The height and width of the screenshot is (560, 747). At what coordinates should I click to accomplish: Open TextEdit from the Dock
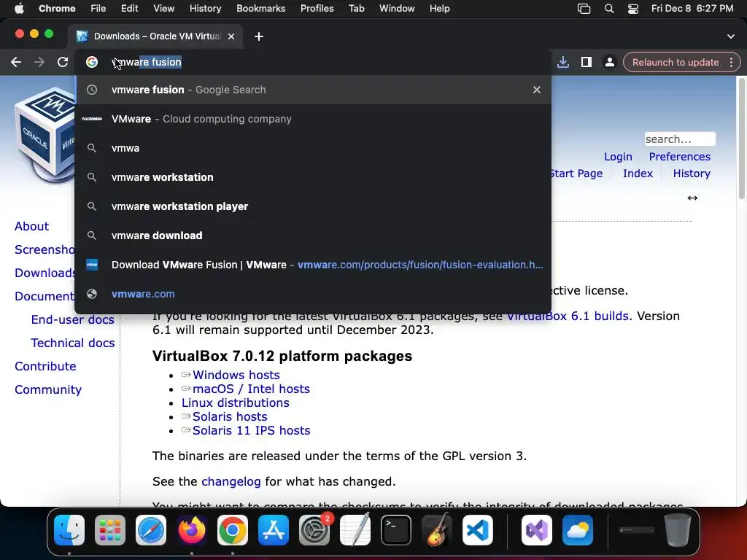coord(355,529)
